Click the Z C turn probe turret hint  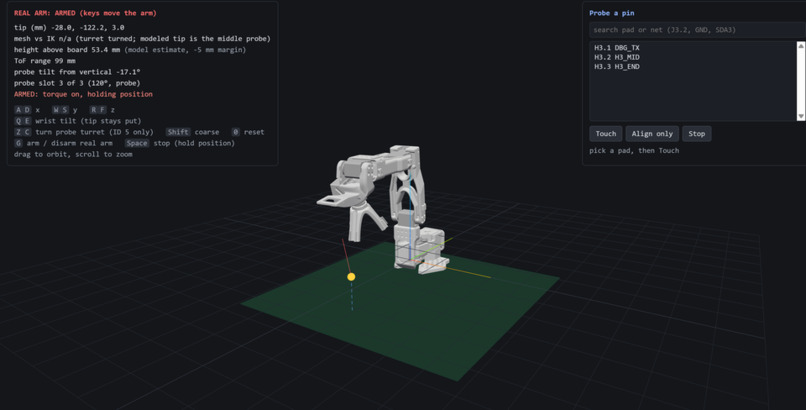tap(84, 132)
